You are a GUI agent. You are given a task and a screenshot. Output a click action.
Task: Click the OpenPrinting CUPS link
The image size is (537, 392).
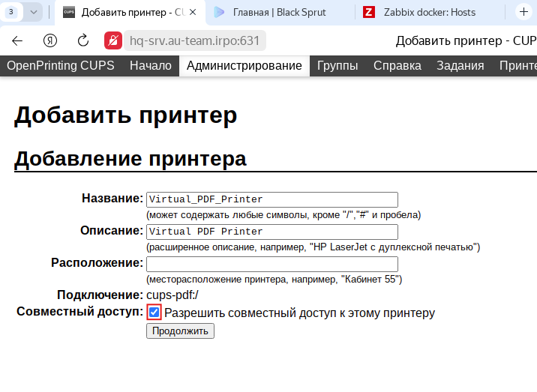pyautogui.click(x=61, y=66)
